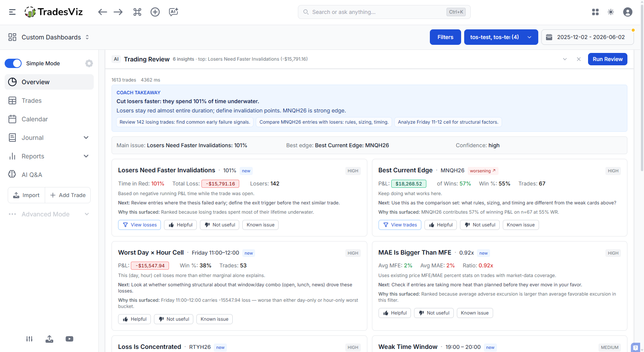Viewport: 644px width, 352px height.
Task: Toggle Simple Mode switch
Action: pos(13,63)
